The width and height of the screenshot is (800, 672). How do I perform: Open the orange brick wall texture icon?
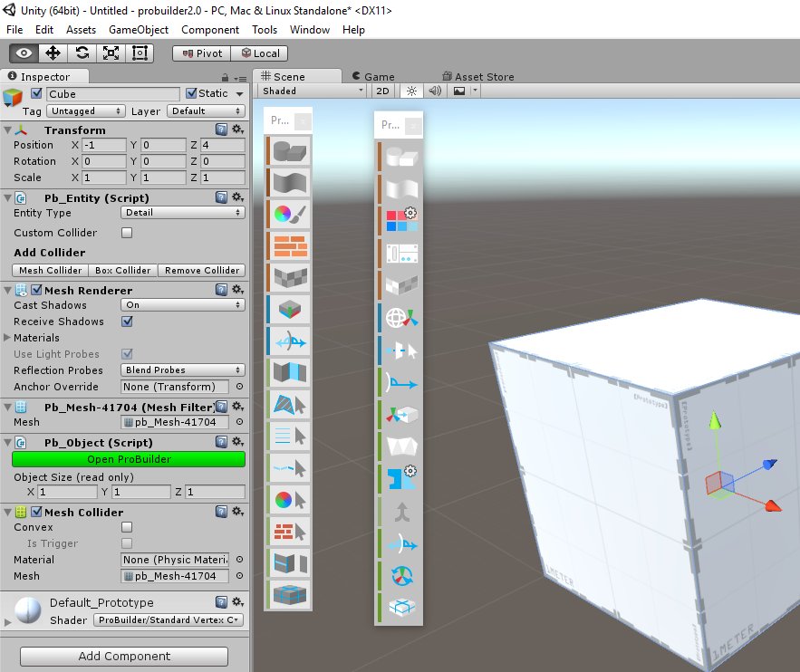click(x=290, y=246)
